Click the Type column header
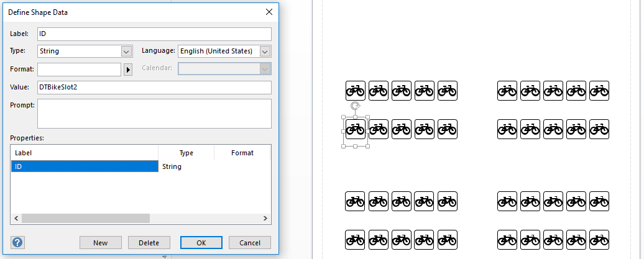 click(186, 153)
